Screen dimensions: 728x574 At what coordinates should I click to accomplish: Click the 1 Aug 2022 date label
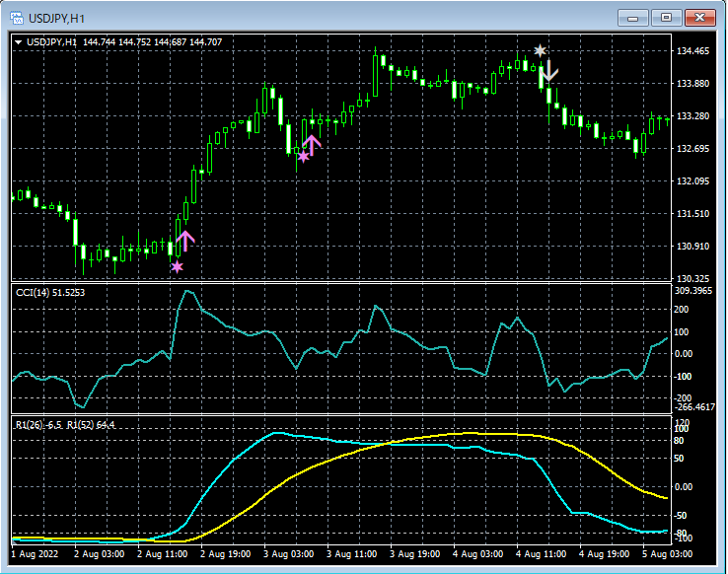point(36,555)
